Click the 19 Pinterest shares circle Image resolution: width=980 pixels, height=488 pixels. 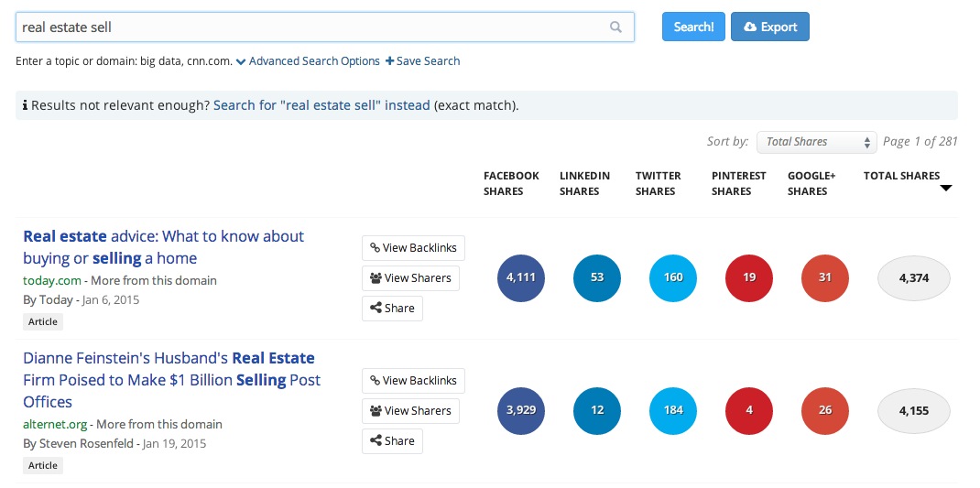(749, 278)
